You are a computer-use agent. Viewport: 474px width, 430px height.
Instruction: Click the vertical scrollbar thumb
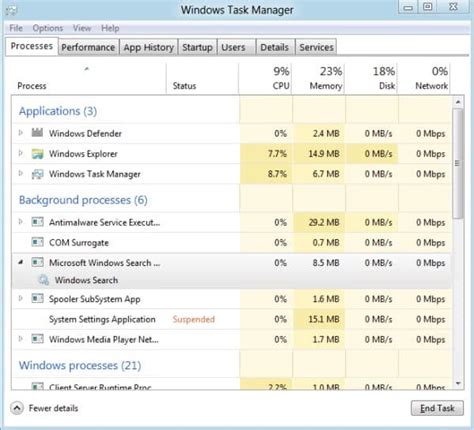click(x=458, y=163)
